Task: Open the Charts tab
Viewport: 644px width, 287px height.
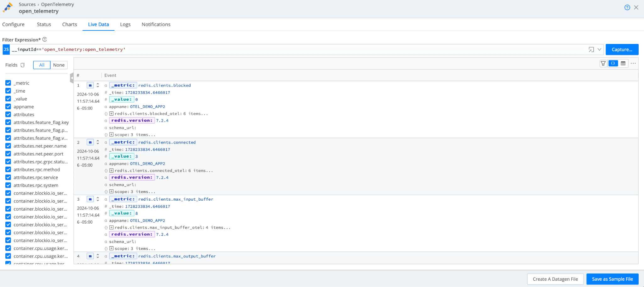Action: point(69,24)
